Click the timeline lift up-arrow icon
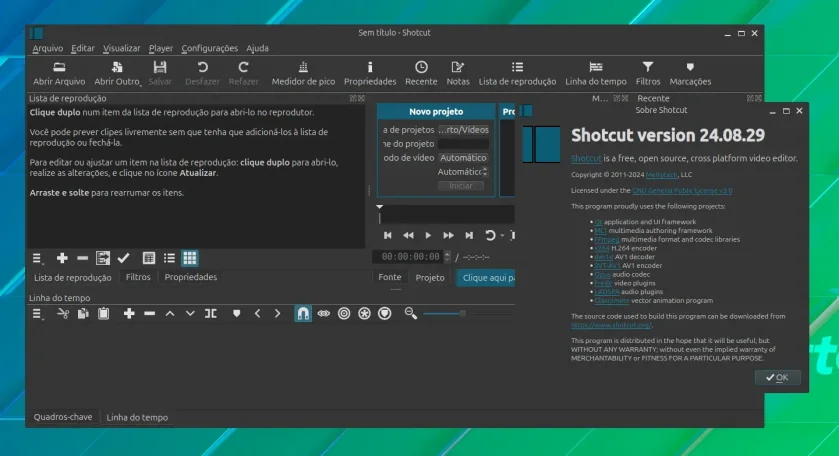The width and height of the screenshot is (840, 456). tap(170, 313)
